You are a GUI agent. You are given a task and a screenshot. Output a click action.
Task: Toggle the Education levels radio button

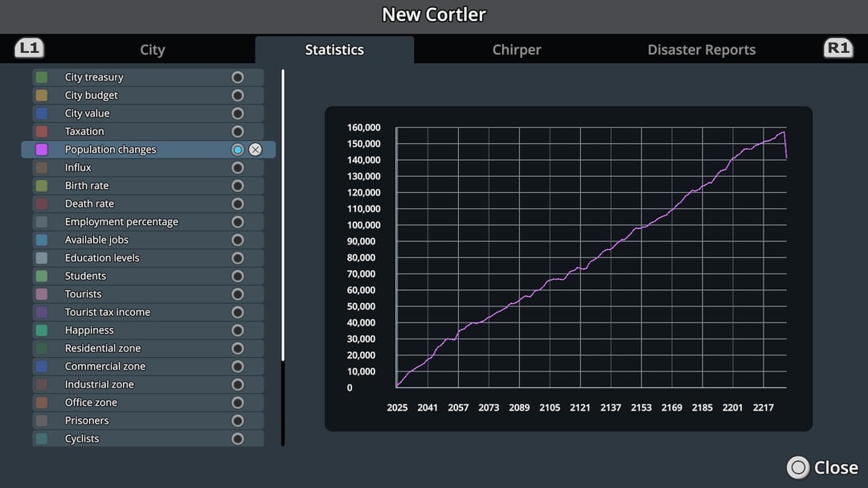pyautogui.click(x=237, y=258)
